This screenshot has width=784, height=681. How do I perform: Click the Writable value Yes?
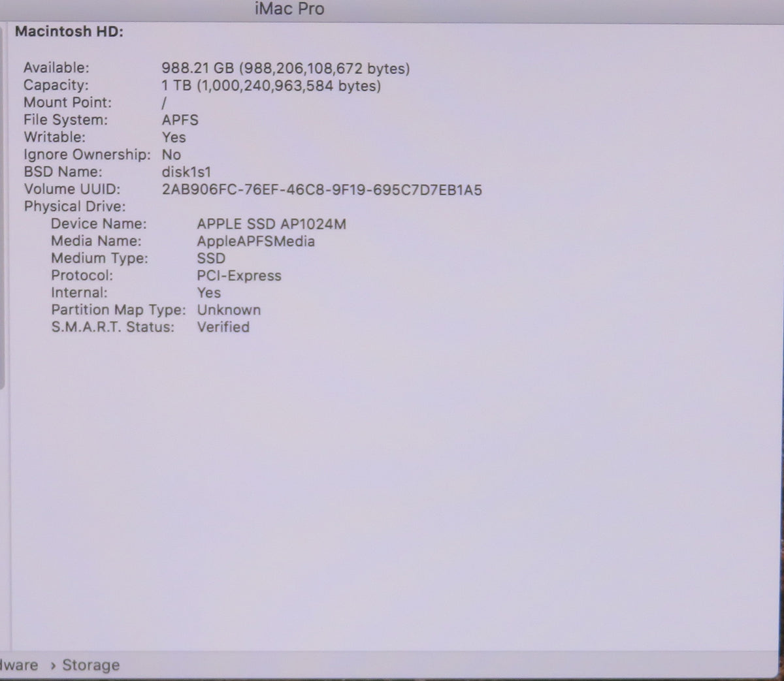tap(174, 137)
